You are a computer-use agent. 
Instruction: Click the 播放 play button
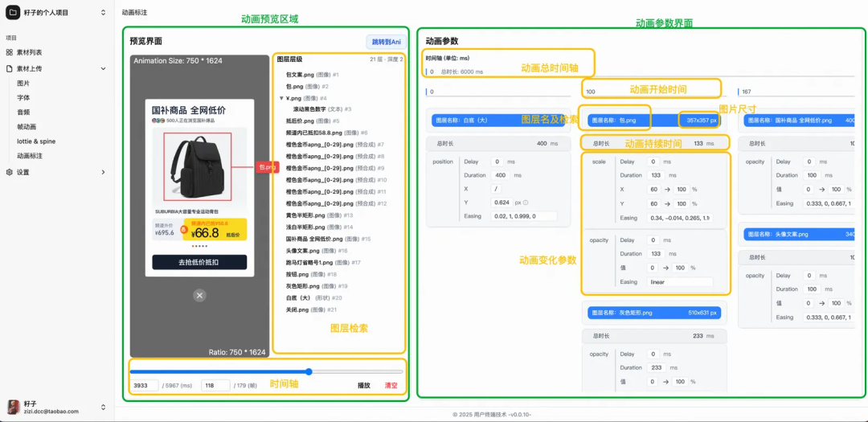[x=364, y=386]
